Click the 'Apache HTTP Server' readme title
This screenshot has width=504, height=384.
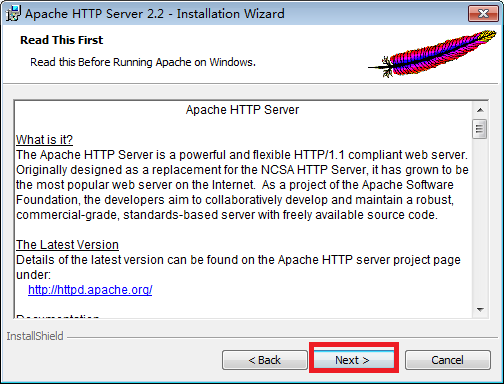point(242,110)
